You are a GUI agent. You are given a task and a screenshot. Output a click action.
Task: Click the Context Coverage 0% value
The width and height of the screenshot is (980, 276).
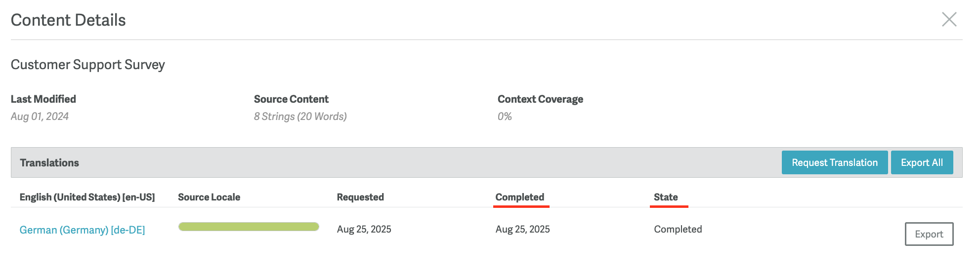[x=505, y=117]
